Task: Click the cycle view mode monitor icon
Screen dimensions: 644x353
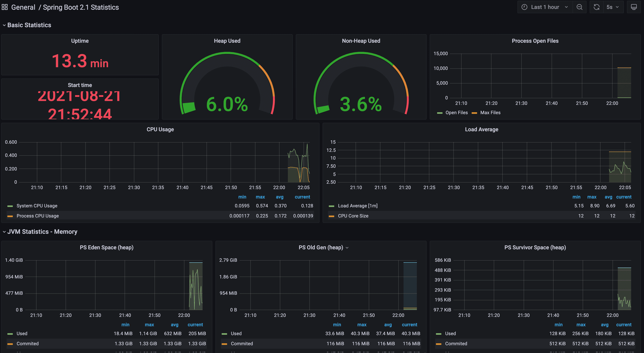Action: 634,7
